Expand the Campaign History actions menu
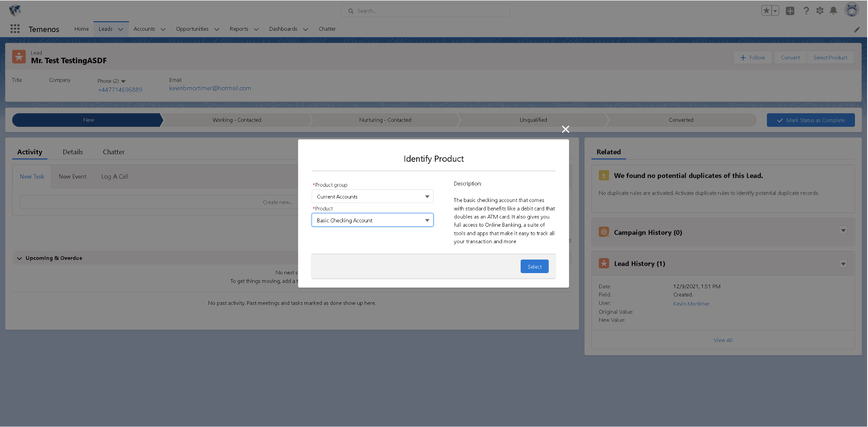 click(843, 231)
